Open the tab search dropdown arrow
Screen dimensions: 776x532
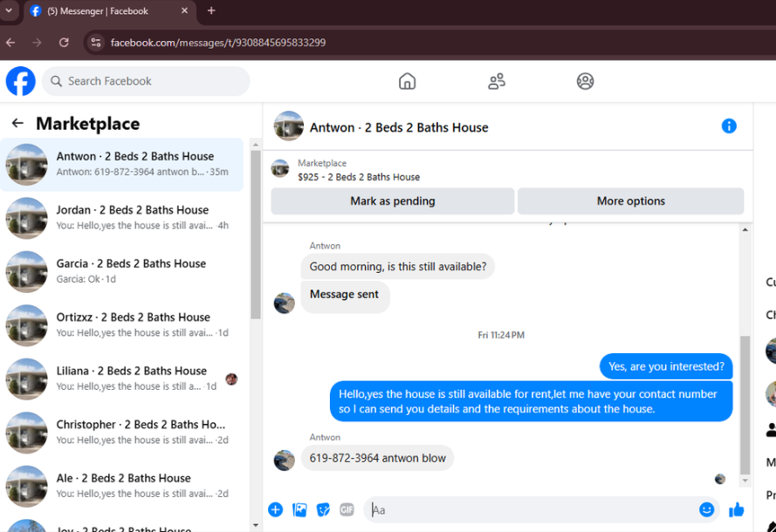[x=9, y=10]
